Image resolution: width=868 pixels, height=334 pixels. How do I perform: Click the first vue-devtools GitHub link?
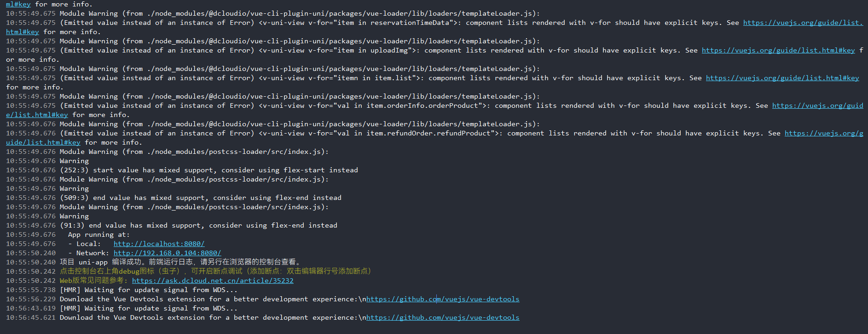pyautogui.click(x=443, y=299)
